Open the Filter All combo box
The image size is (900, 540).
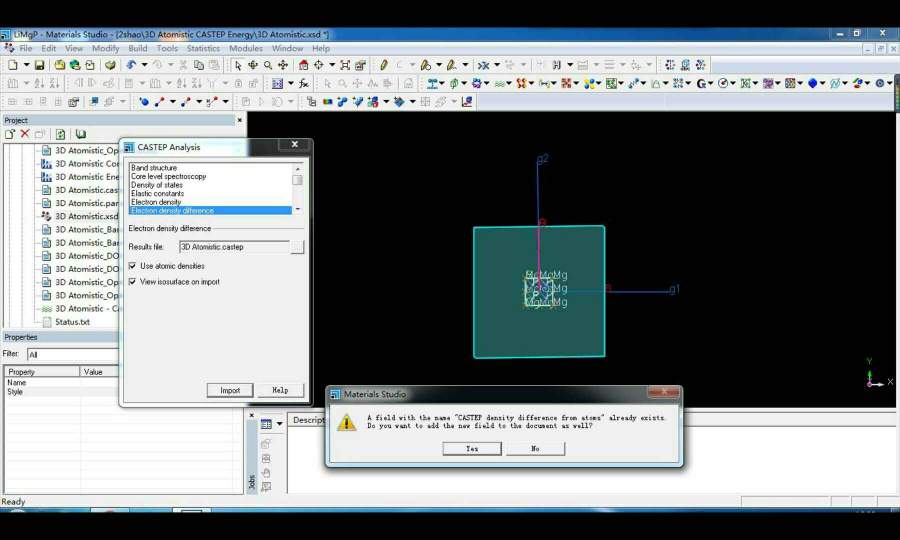tap(73, 355)
